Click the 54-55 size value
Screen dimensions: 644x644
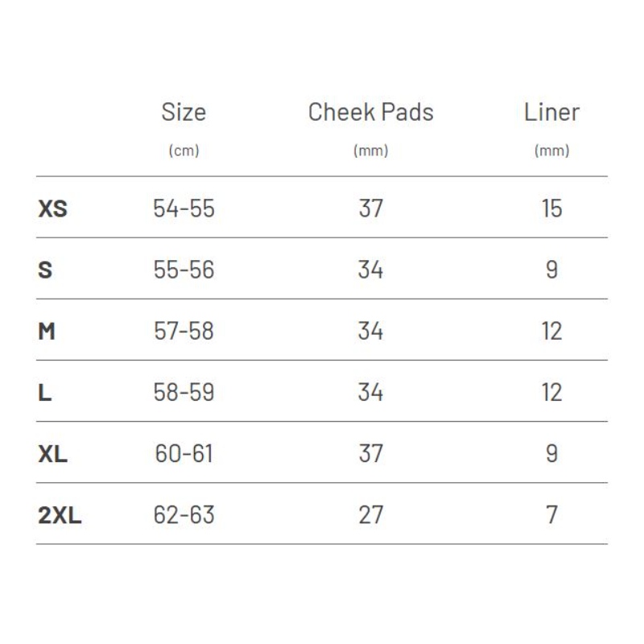pos(184,208)
